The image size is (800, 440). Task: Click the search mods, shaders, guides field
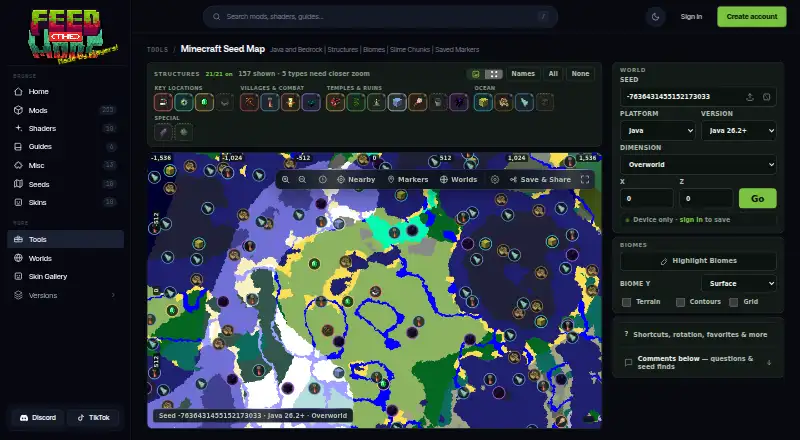(380, 17)
